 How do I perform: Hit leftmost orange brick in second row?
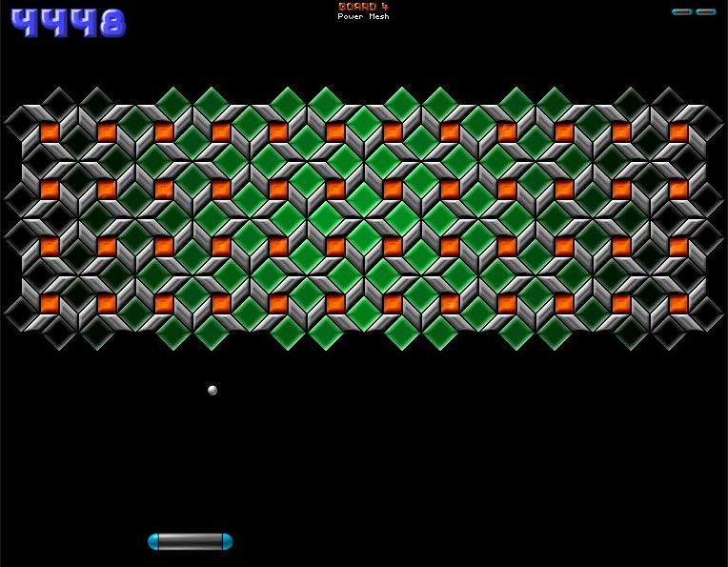50,189
